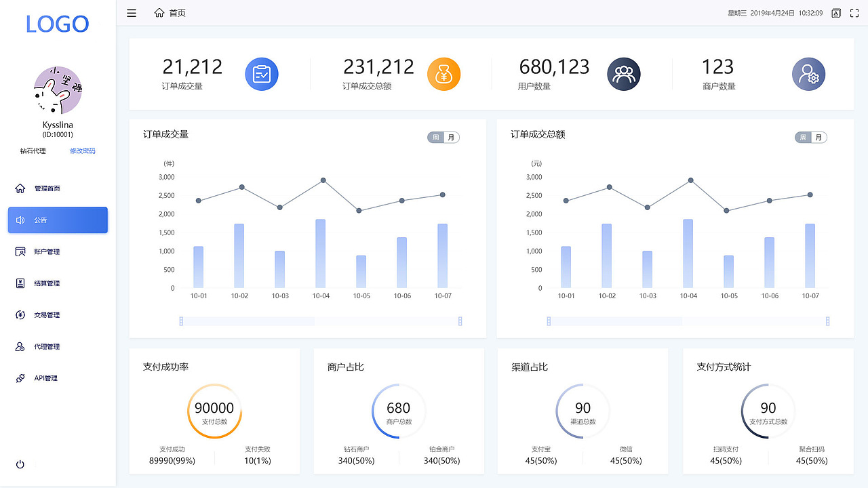Click the Kysslina avatar image
The image size is (868, 488).
pyautogui.click(x=58, y=90)
